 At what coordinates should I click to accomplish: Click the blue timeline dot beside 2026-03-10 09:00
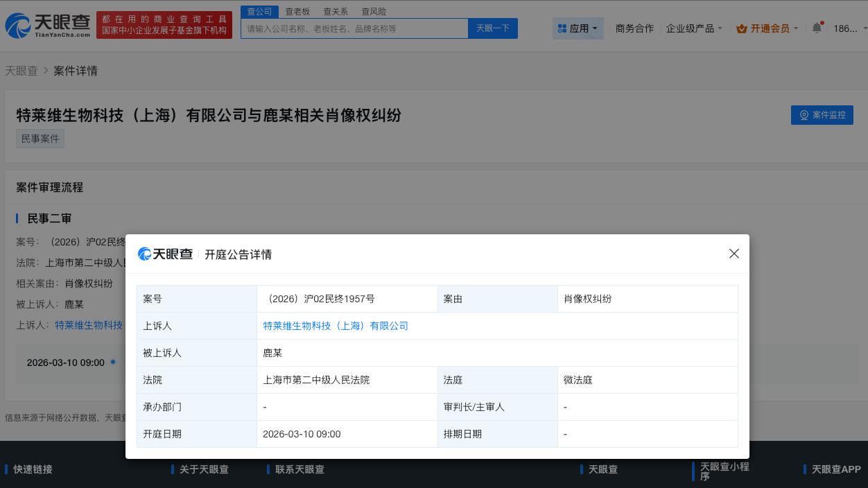pyautogui.click(x=113, y=362)
